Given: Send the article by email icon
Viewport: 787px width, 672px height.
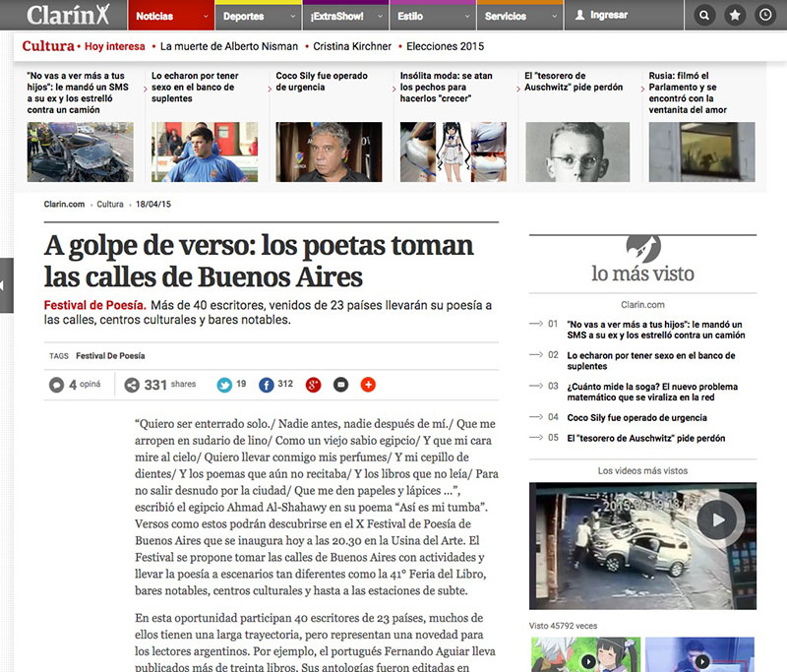Looking at the screenshot, I should (x=340, y=385).
